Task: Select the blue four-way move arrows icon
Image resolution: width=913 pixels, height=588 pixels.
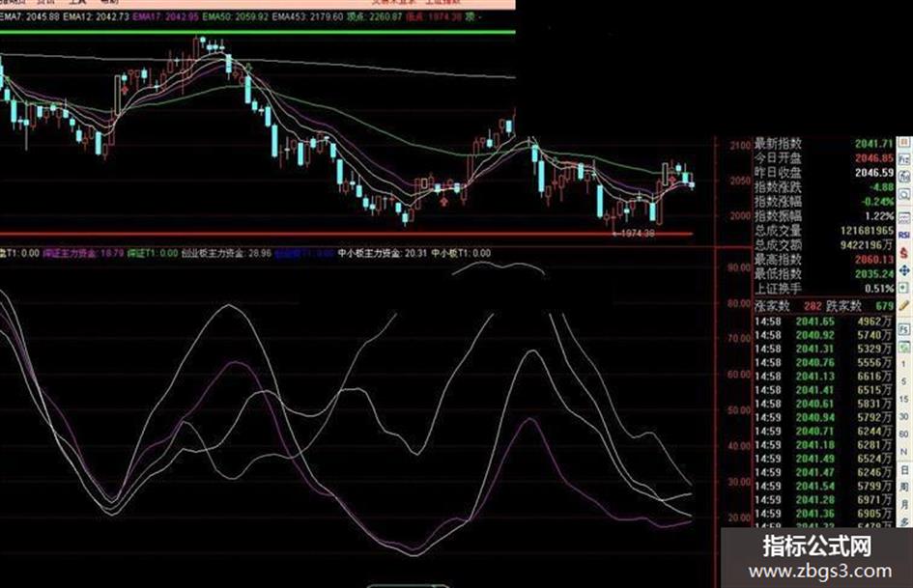Action: point(904,270)
